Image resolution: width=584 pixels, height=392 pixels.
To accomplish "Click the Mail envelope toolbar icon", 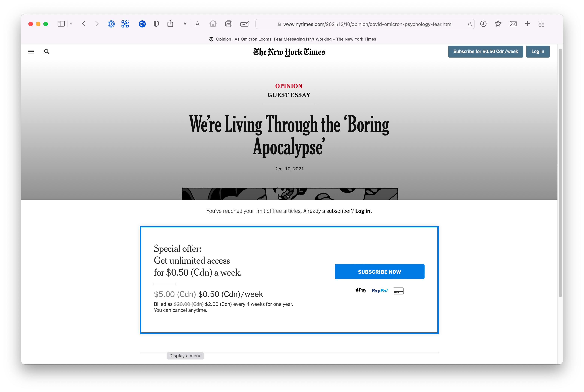I will coord(513,24).
